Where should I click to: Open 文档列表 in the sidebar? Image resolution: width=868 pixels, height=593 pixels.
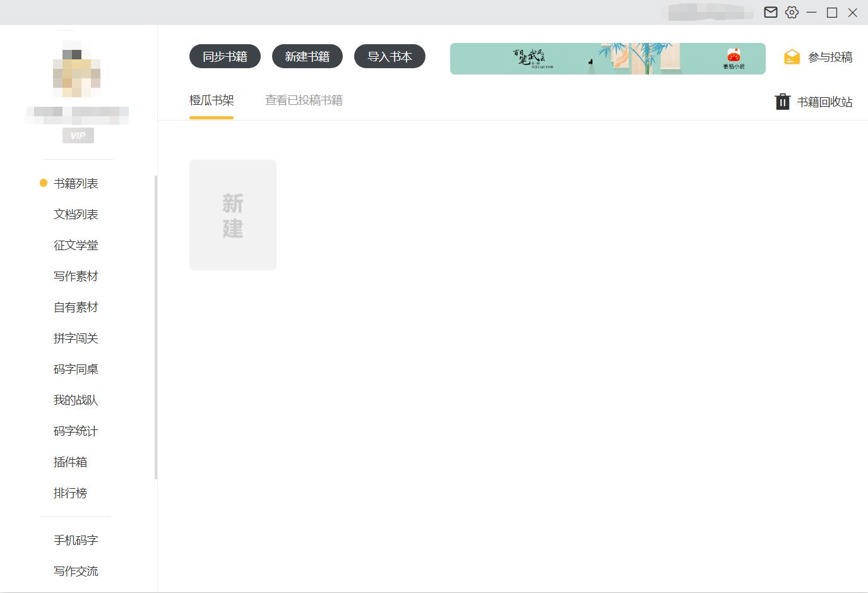[x=76, y=215]
